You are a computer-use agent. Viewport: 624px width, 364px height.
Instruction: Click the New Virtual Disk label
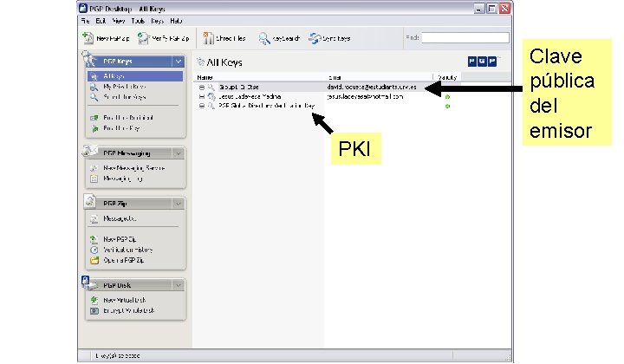(x=125, y=300)
